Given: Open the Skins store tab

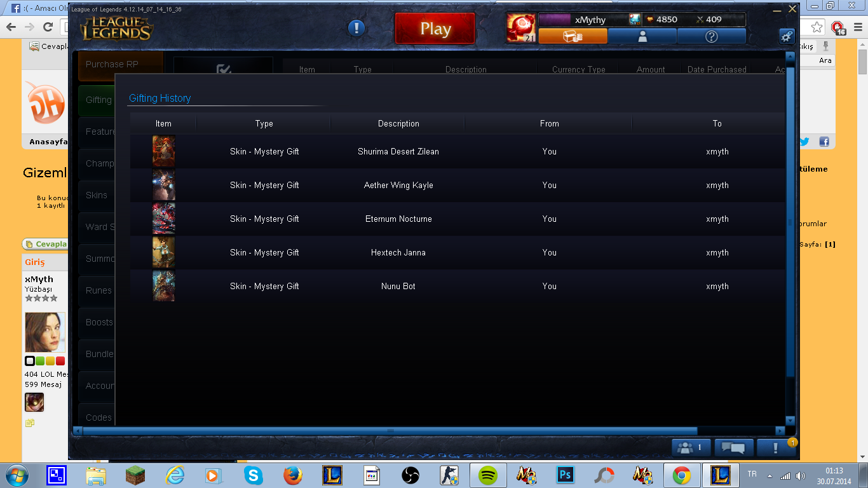Looking at the screenshot, I should point(97,195).
